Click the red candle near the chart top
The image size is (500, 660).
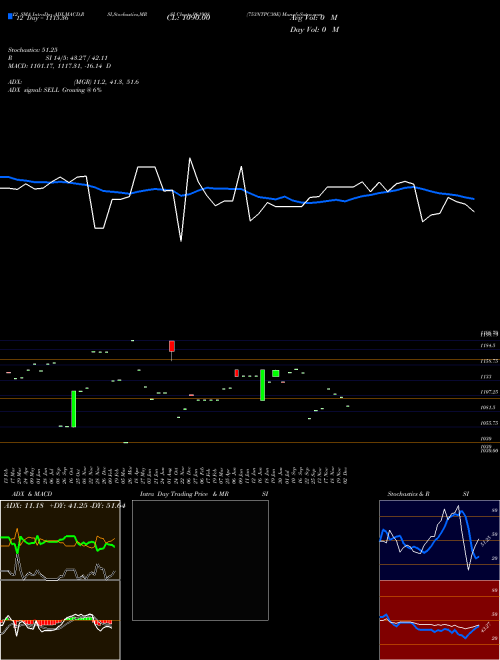(172, 346)
